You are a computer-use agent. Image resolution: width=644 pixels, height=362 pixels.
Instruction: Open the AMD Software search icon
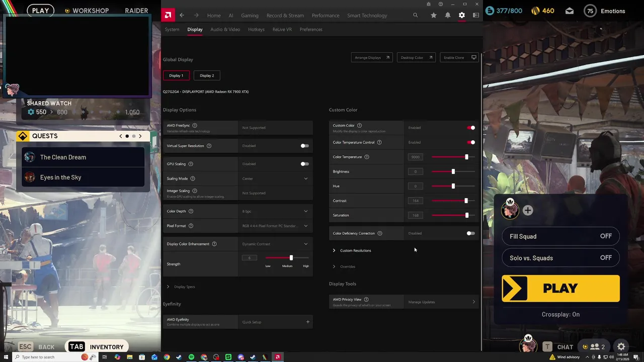(x=415, y=16)
